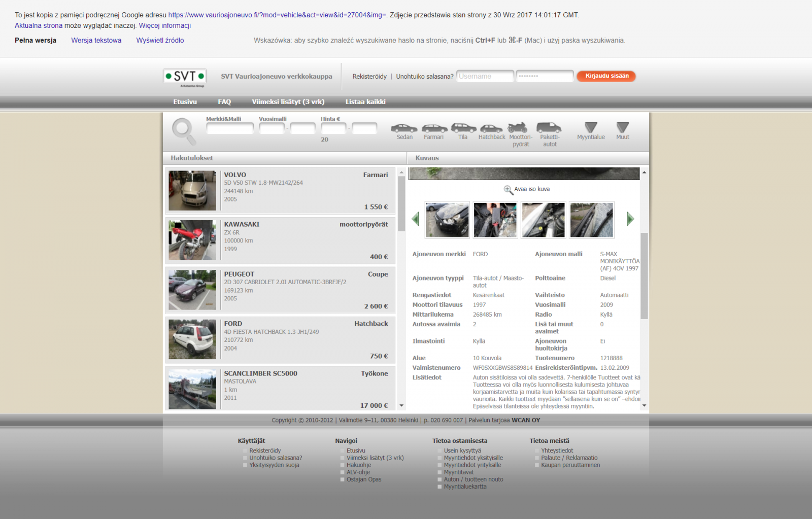812x519 pixels.
Task: Click the header Unohtuiko salasana? link
Action: 425,77
